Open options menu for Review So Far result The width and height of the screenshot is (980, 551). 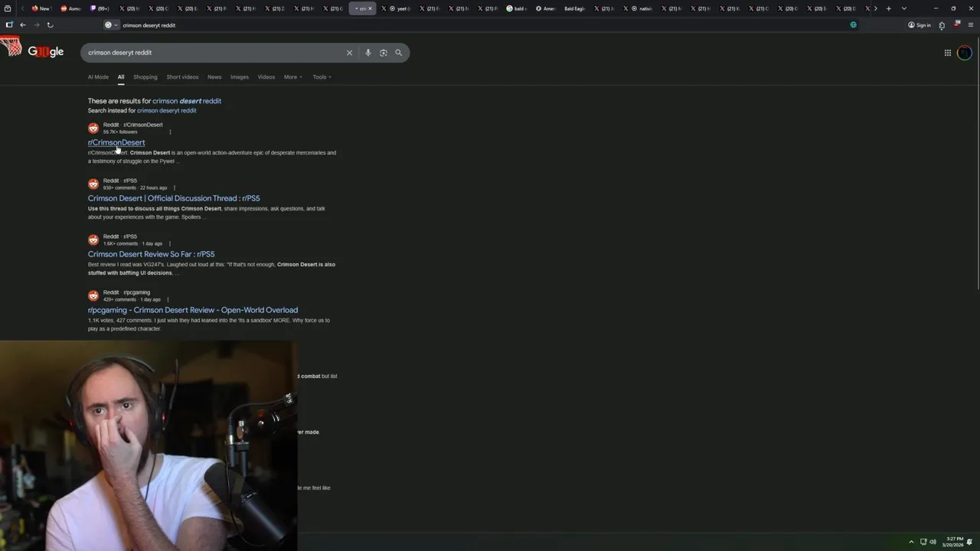click(x=170, y=243)
